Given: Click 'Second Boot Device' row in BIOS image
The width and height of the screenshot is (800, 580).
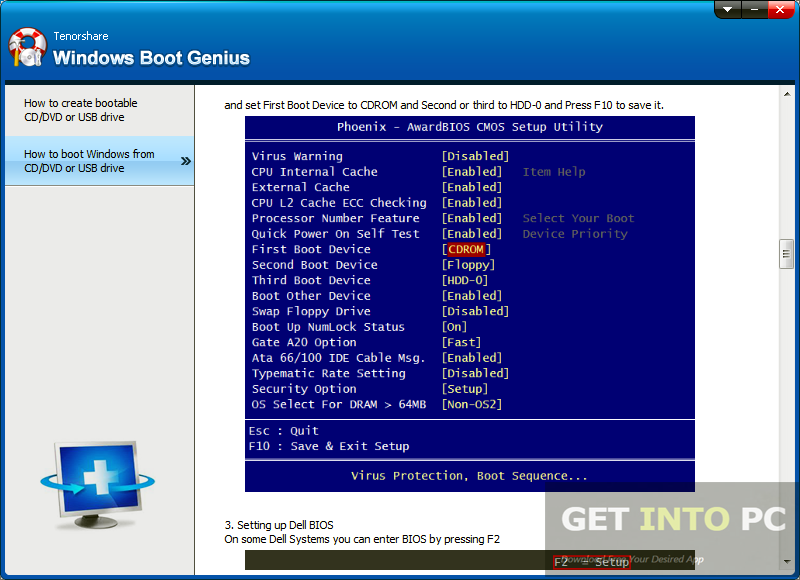Looking at the screenshot, I should pyautogui.click(x=373, y=265).
